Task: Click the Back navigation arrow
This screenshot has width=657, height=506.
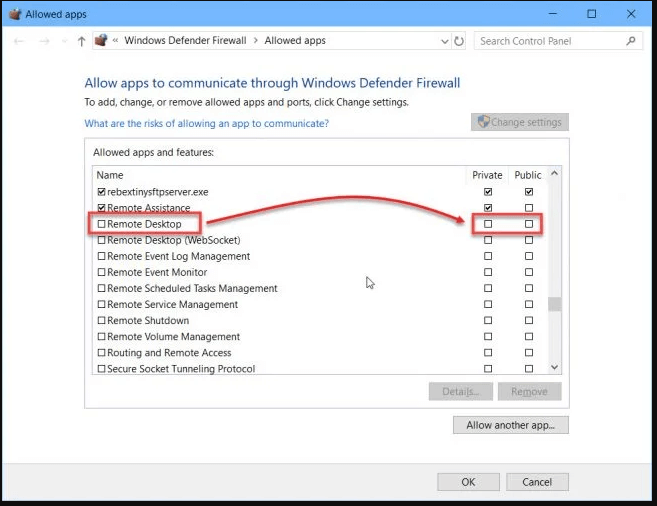Action: pyautogui.click(x=19, y=41)
